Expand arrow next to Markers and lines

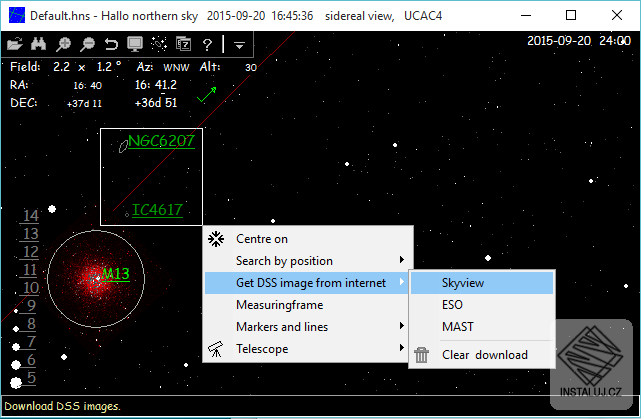pos(402,326)
